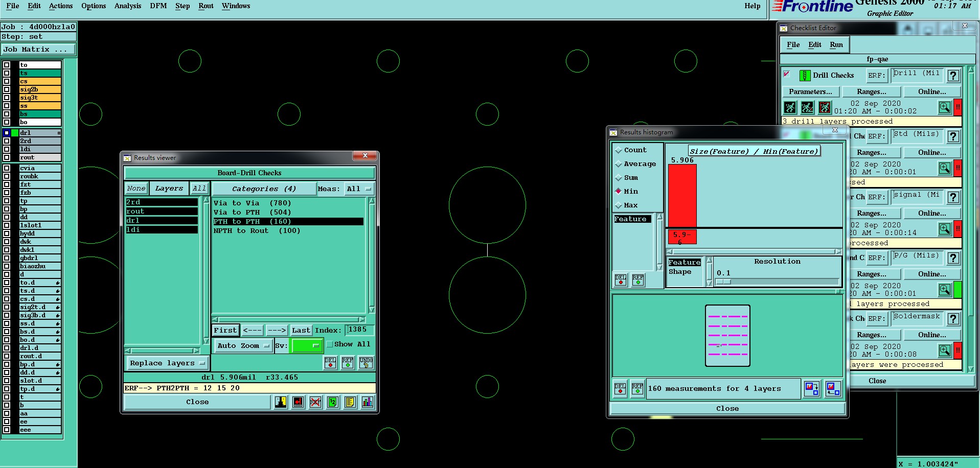Viewport: 980px width, 468px height.
Task: Click the First result button
Action: (225, 331)
